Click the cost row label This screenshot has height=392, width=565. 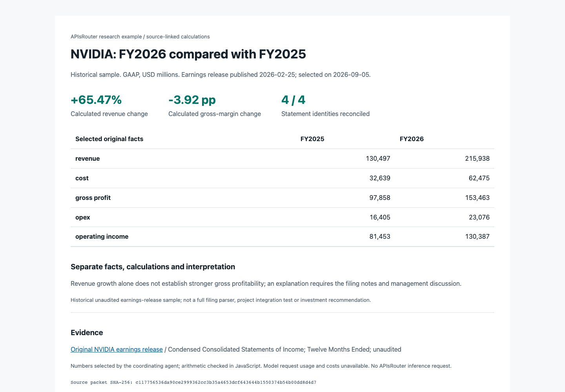pyautogui.click(x=82, y=178)
